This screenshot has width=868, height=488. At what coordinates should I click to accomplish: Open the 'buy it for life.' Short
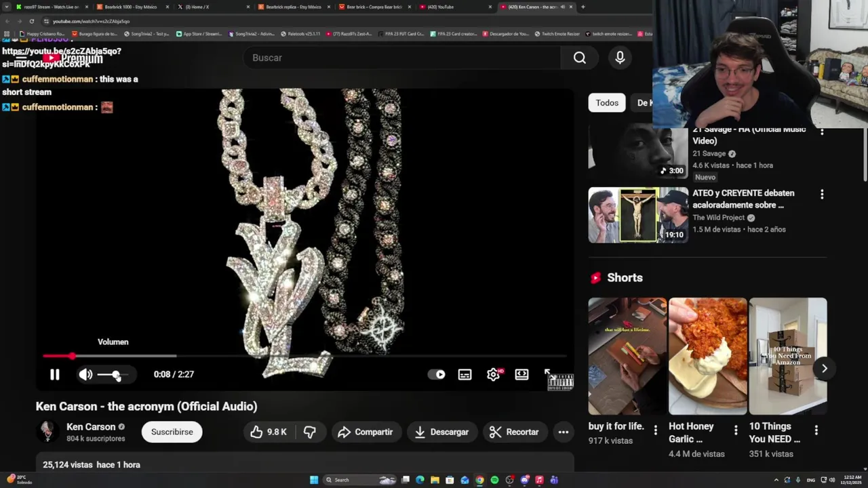pyautogui.click(x=627, y=356)
